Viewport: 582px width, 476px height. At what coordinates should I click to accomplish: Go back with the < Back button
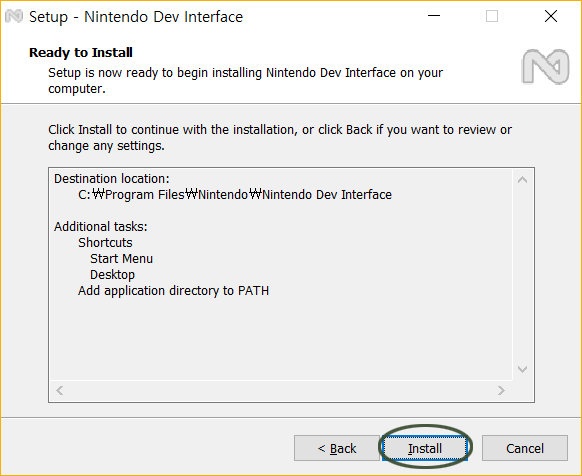(x=337, y=448)
